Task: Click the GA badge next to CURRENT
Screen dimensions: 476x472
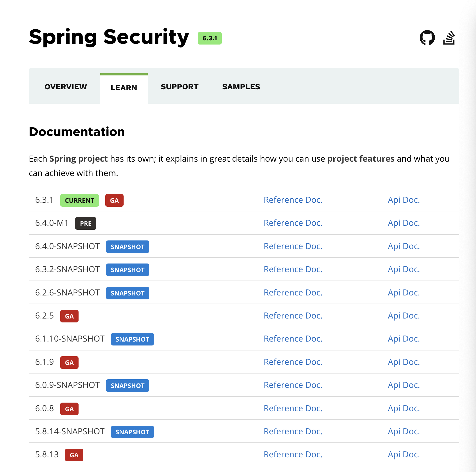Action: point(114,200)
